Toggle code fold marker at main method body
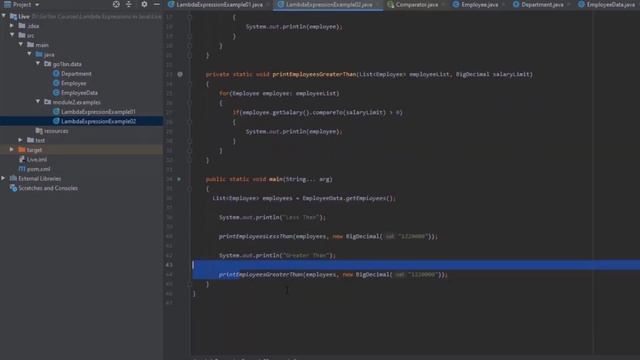 tap(189, 189)
